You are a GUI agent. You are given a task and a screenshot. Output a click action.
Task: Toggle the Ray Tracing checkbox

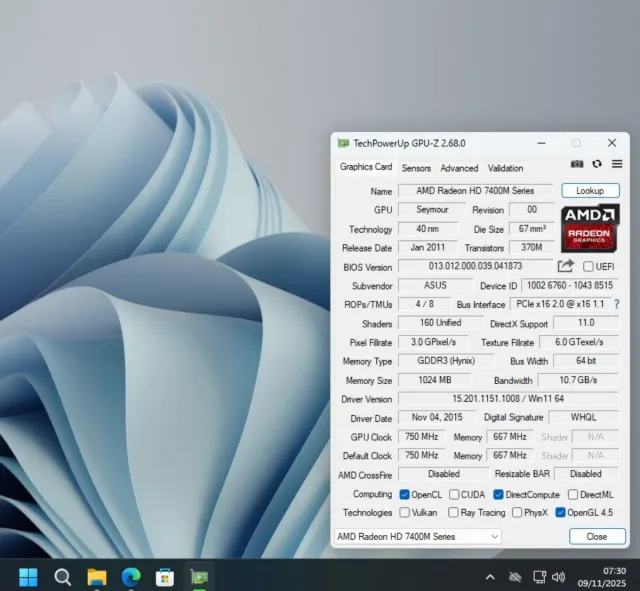[x=453, y=513]
